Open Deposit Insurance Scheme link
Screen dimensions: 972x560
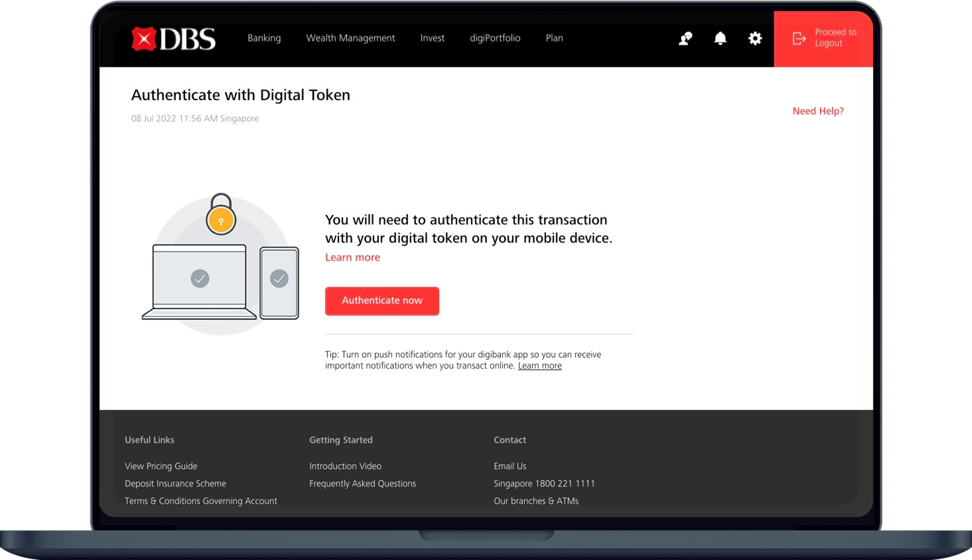click(x=175, y=484)
